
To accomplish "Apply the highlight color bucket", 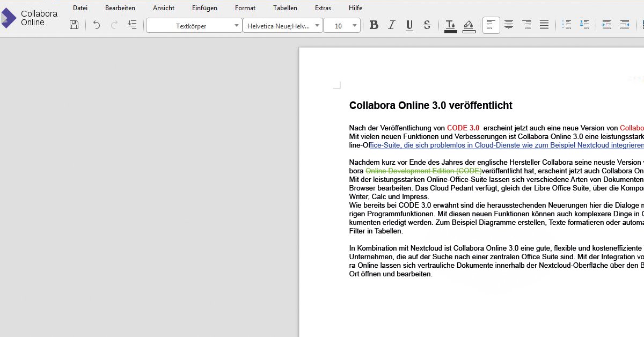I will (x=469, y=26).
